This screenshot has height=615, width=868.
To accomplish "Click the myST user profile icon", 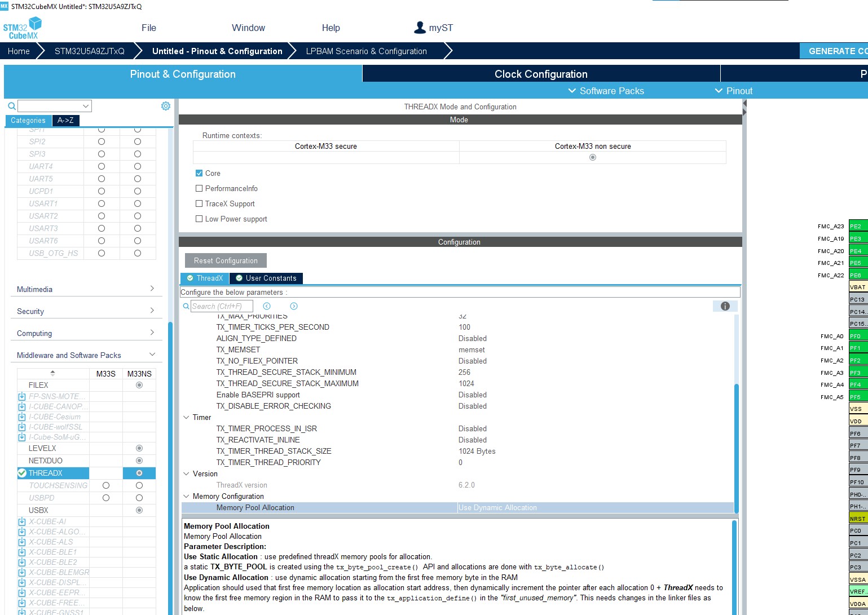I will [420, 28].
